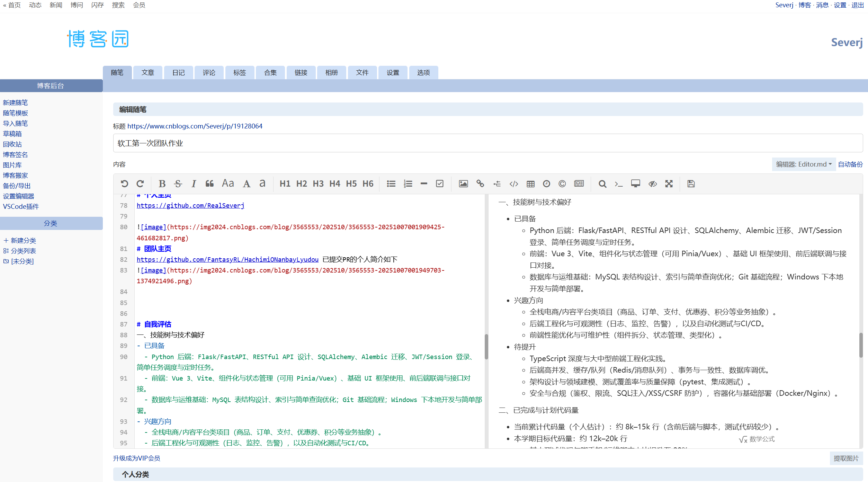
Task: Insert a table with the table icon
Action: pyautogui.click(x=530, y=184)
